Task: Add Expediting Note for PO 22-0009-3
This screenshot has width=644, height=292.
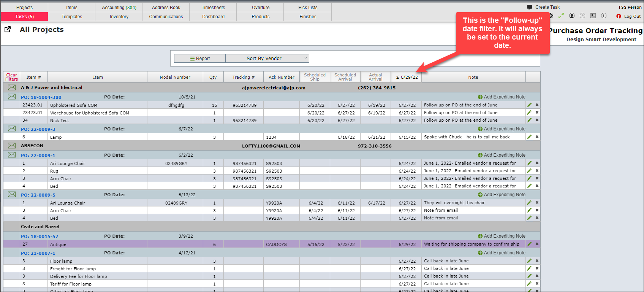Action: point(502,129)
